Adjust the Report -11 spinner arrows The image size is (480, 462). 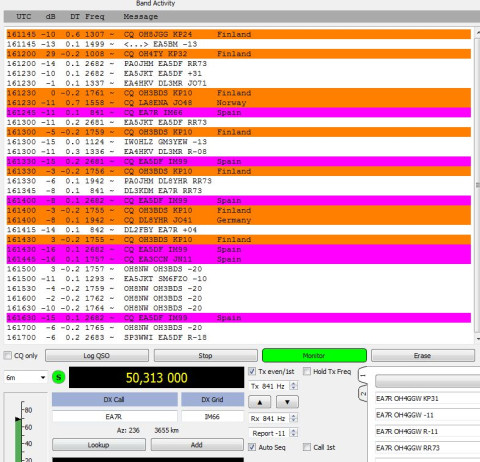coord(293,433)
